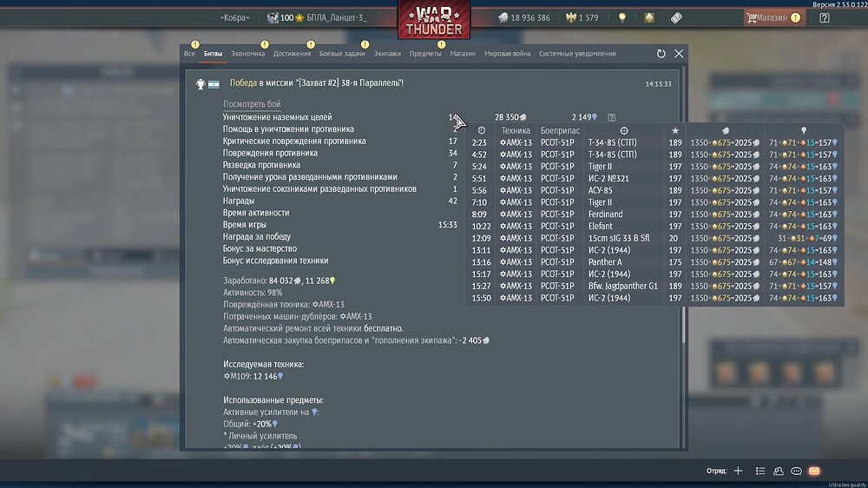Open the highlighted mail envelope icon
868x488 pixels.
pyautogui.click(x=814, y=471)
